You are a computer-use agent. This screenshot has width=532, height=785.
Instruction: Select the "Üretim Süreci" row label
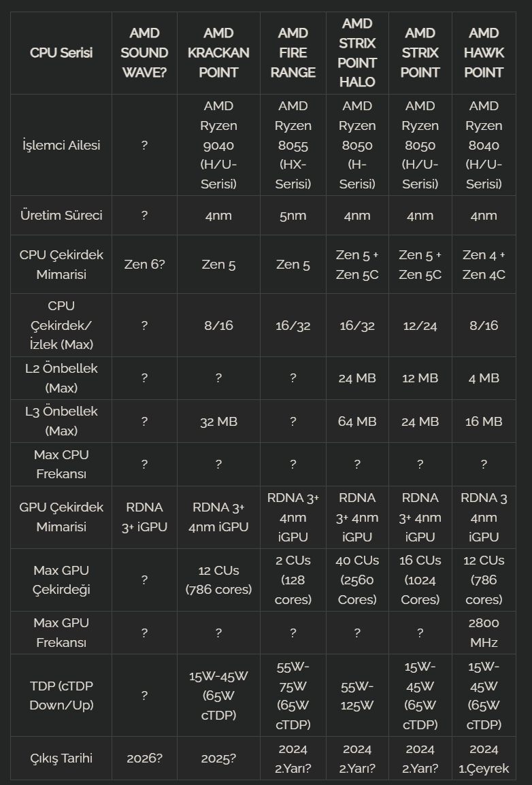(x=61, y=216)
